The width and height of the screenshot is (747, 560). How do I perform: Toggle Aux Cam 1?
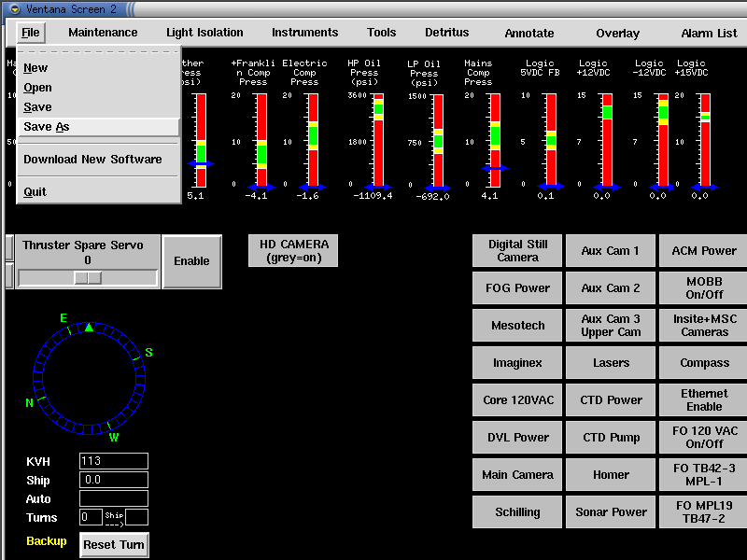click(x=611, y=250)
